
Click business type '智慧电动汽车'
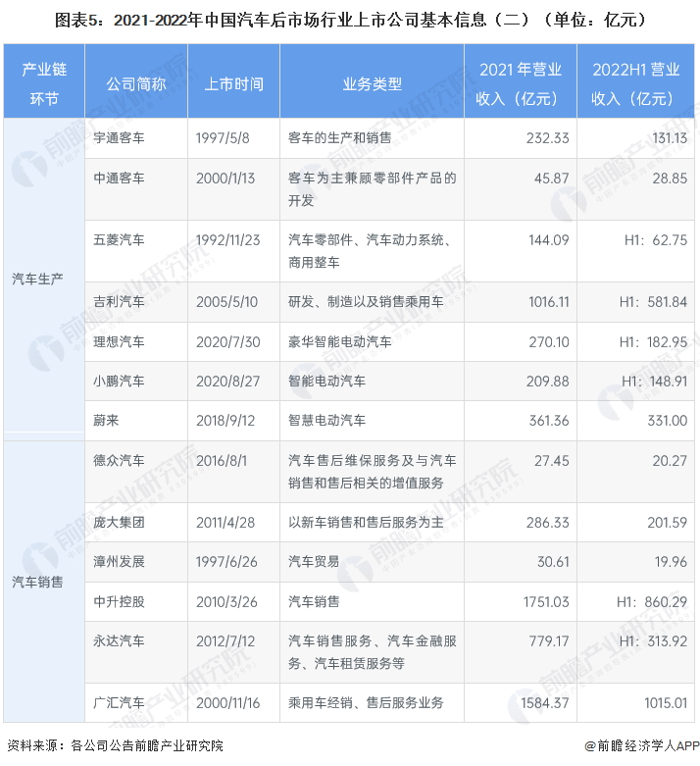326,420
